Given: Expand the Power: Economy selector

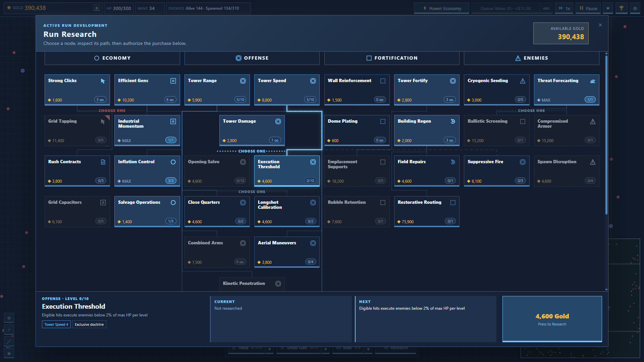Looking at the screenshot, I should 441,8.
